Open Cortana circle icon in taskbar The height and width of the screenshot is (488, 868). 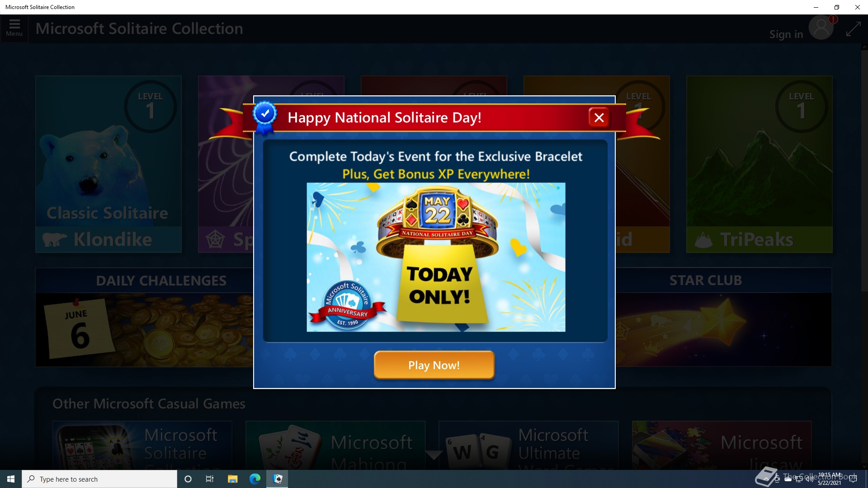(188, 479)
